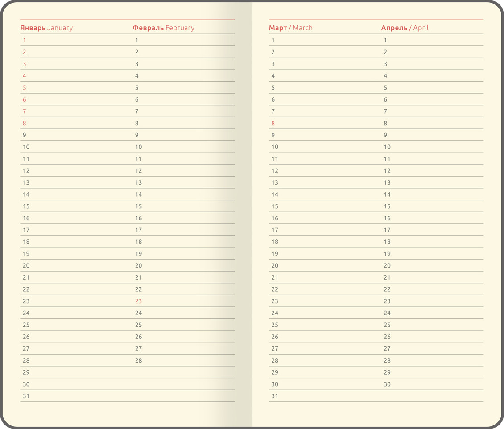
Task: Choose day 15 under January
Action: (x=26, y=206)
